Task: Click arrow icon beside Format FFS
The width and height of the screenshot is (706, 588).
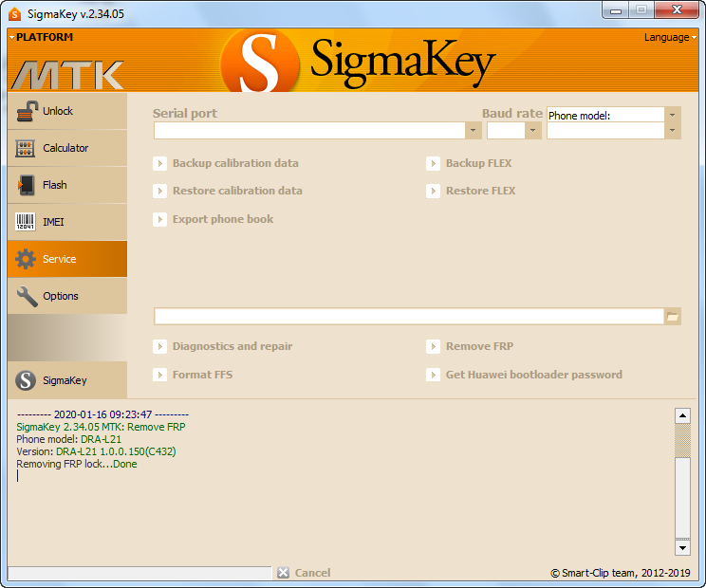Action: 159,375
